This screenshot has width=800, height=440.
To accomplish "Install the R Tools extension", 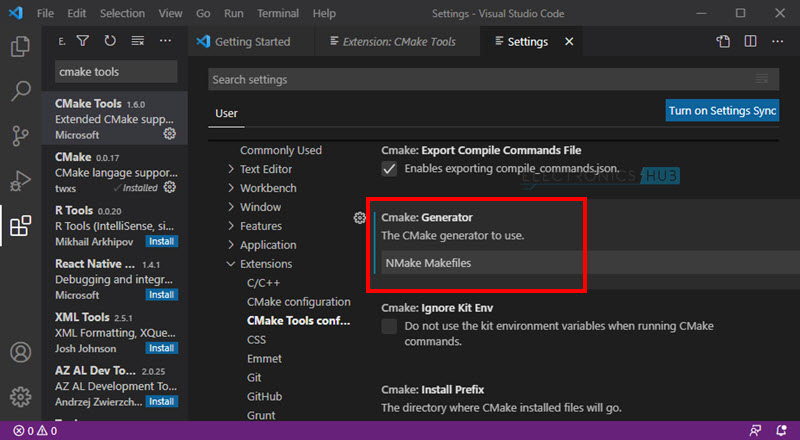I will [161, 241].
